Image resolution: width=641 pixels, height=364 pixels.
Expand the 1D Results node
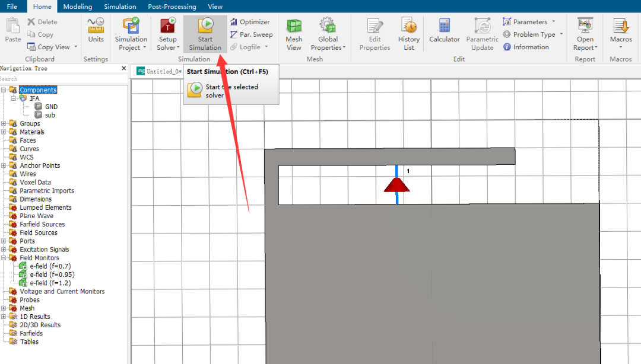4,317
